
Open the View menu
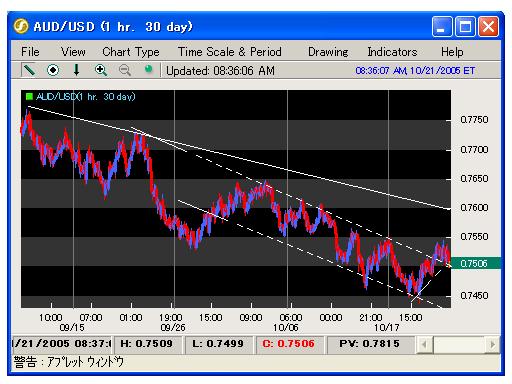click(73, 52)
